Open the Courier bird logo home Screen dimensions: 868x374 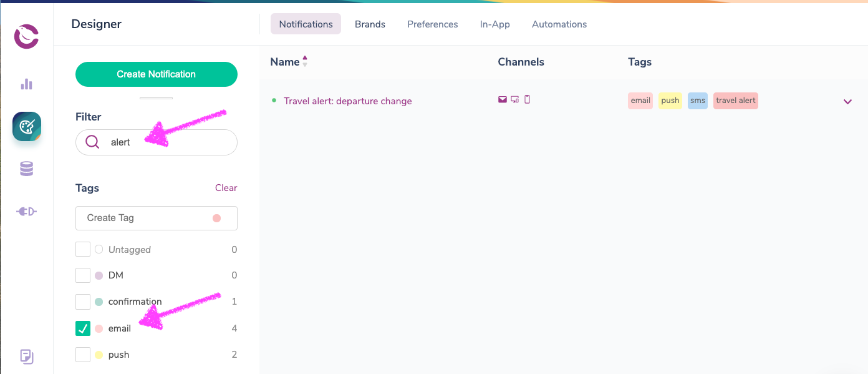click(27, 36)
